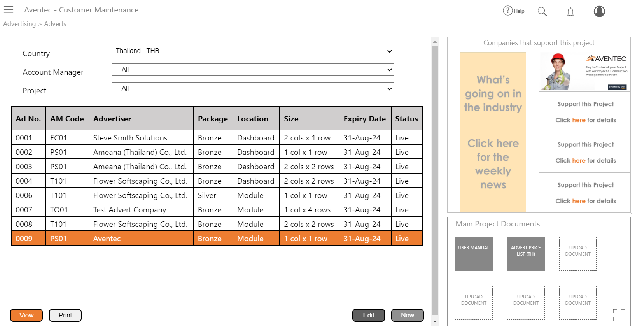Click the Print button

65,315
